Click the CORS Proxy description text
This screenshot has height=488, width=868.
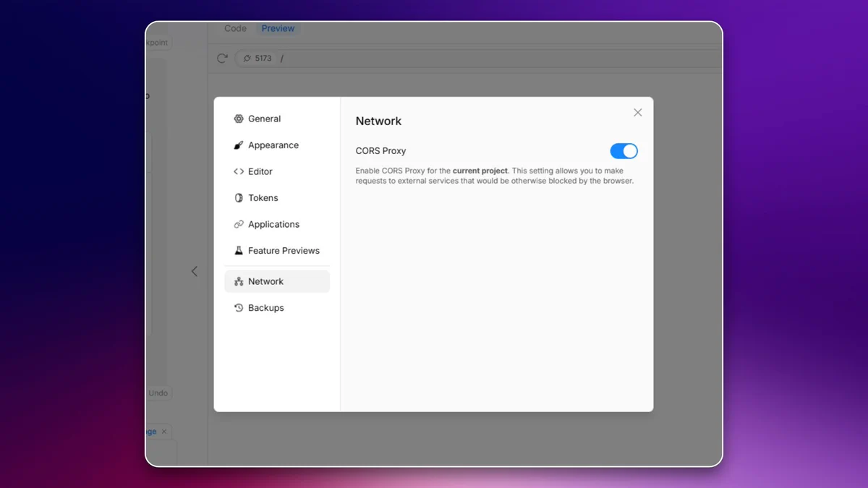(x=495, y=176)
